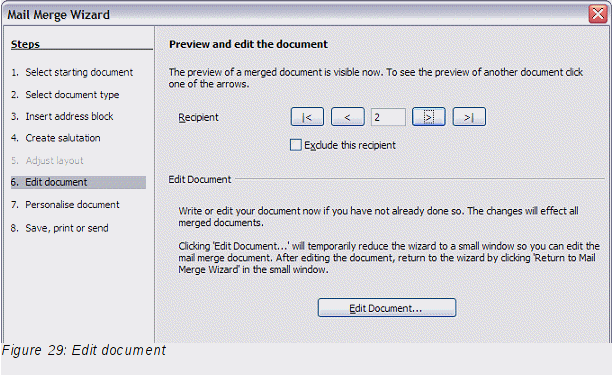Click the Recipient label
This screenshot has height=376, width=612.
[x=198, y=117]
